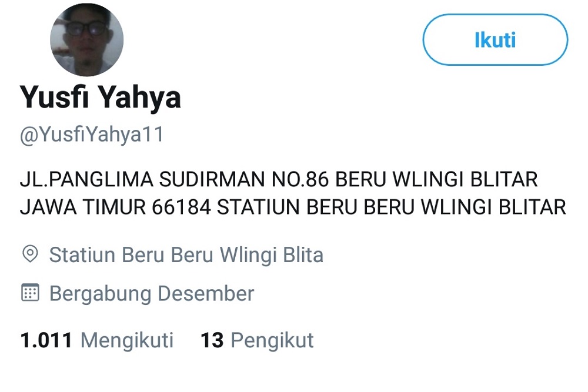Screen dimensions: 588x392
Task: Click the @YusfiYahya11 handle
Action: (x=92, y=135)
